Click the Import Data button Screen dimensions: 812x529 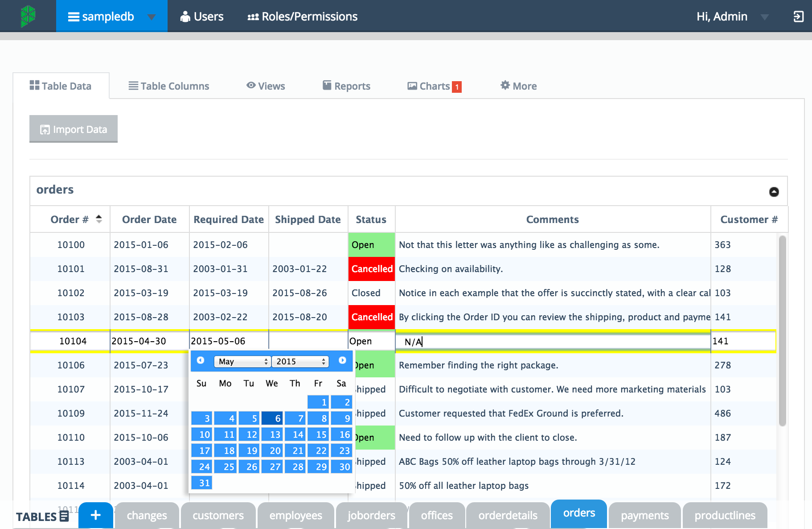coord(74,129)
